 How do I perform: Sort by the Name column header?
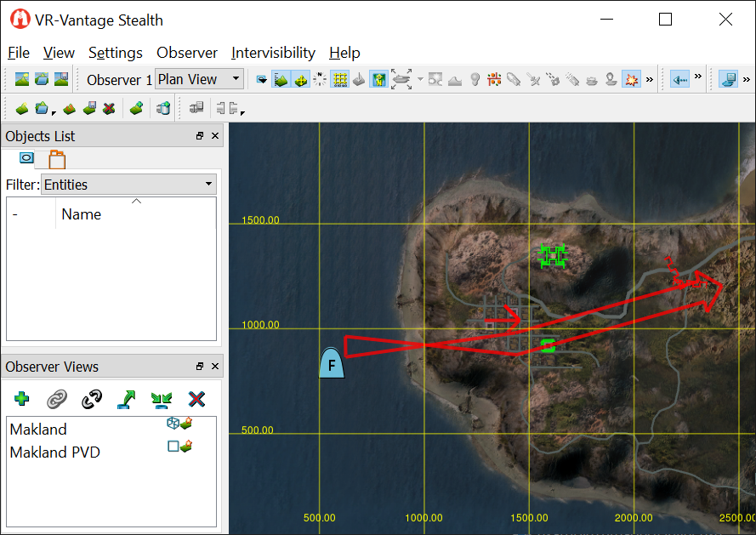point(136,213)
